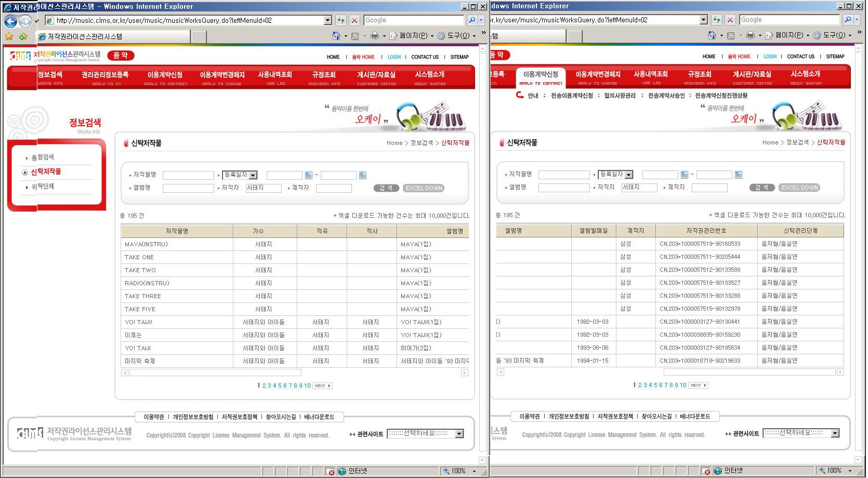Screen dimensions: 868x478
Task: Click the 도구(O) gear in left window
Action: 441,36
